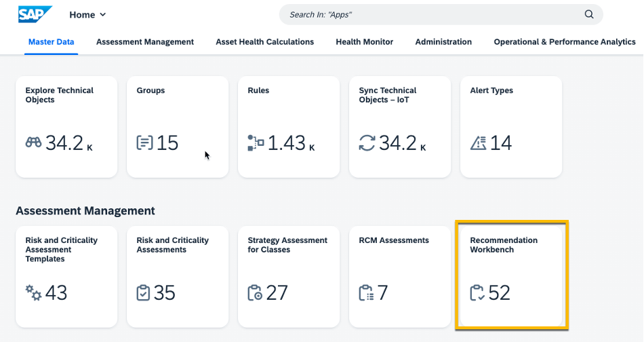
Task: Click binoculars icon on Explore Technical Objects
Action: point(33,142)
